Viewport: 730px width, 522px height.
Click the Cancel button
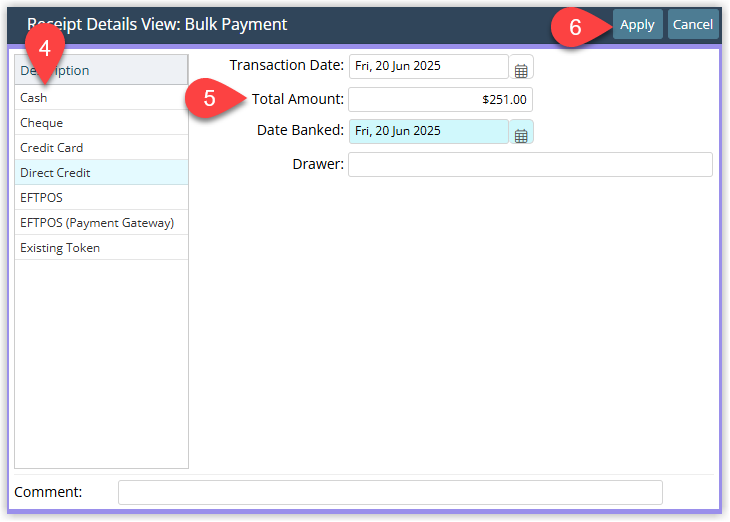pyautogui.click(x=693, y=24)
